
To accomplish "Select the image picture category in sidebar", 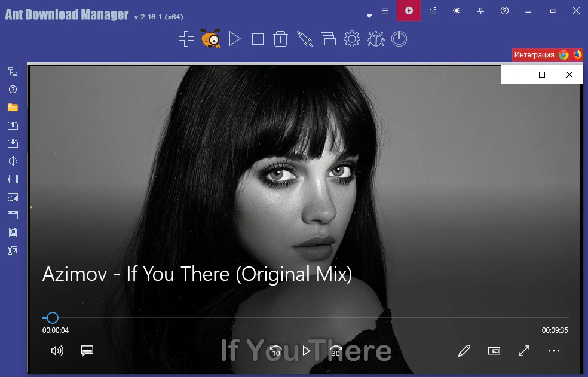I will 13,197.
